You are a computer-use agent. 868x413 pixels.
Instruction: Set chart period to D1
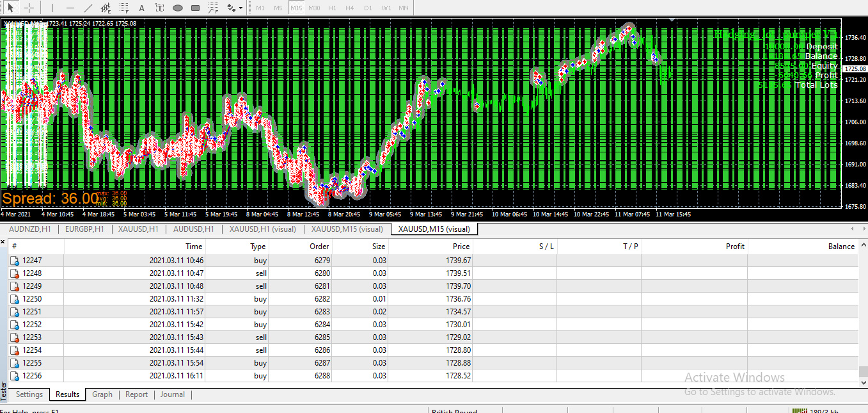tap(368, 8)
